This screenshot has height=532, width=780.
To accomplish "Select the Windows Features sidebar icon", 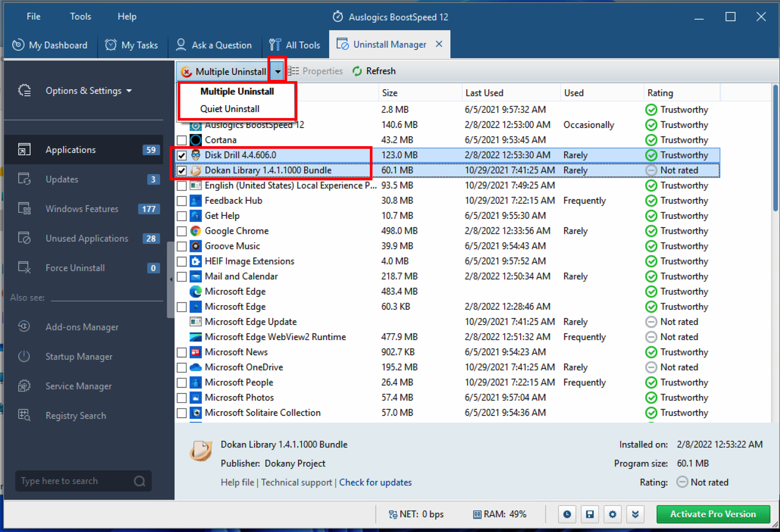I will pyautogui.click(x=24, y=208).
